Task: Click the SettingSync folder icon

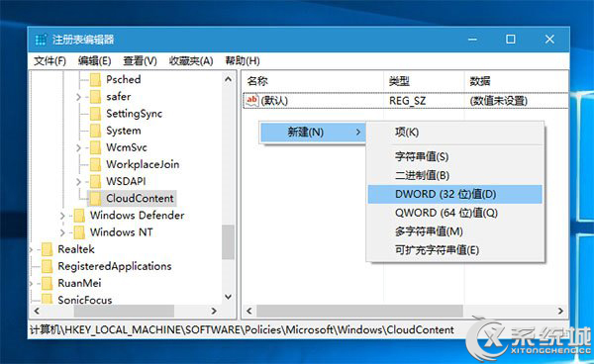Action: pos(95,114)
